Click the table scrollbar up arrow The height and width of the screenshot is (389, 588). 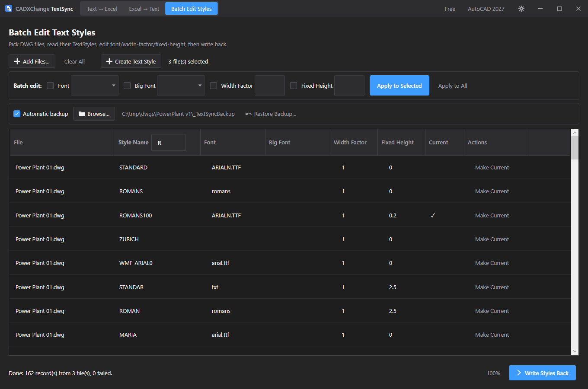click(575, 133)
